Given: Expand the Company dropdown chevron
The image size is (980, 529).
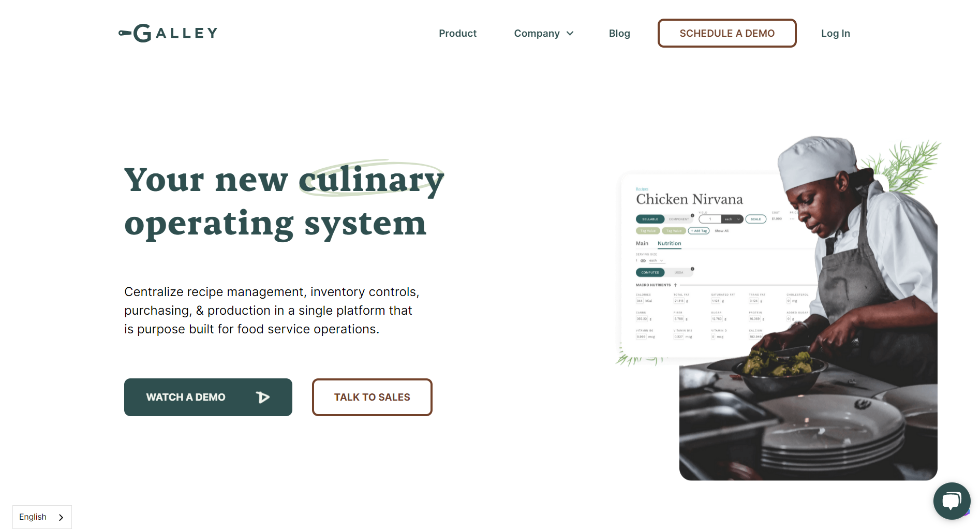Looking at the screenshot, I should click(570, 34).
